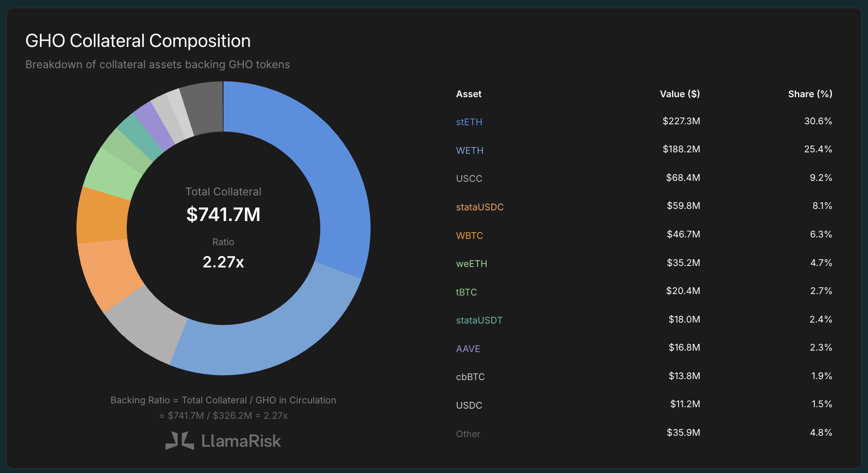The image size is (868, 473).
Task: Click the WBTC asset label
Action: point(469,236)
